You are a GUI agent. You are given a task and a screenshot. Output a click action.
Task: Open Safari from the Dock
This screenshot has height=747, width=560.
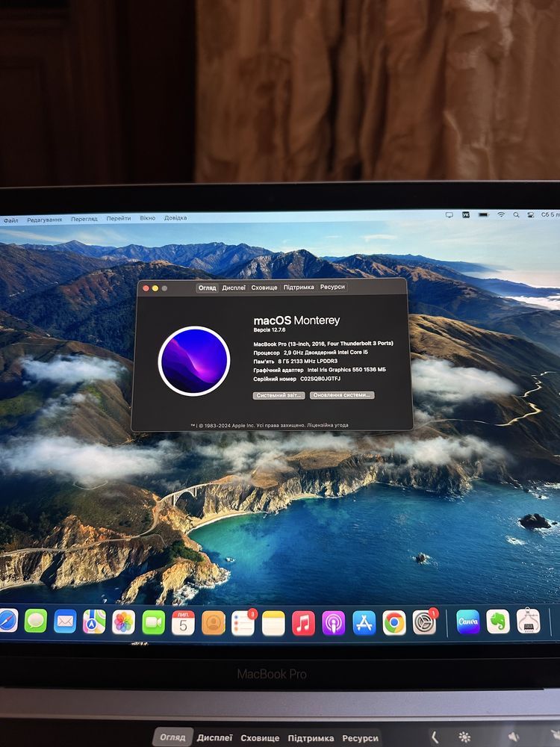point(7,621)
